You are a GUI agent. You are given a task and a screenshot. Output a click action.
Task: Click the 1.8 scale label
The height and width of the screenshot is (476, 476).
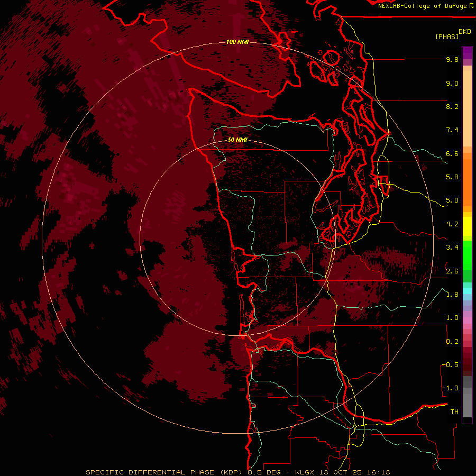point(452,295)
